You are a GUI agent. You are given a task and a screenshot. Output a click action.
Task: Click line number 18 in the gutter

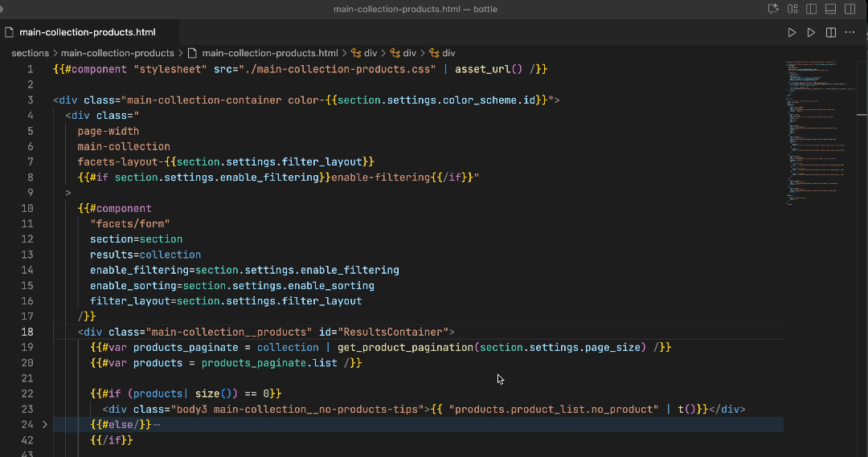[x=27, y=332]
